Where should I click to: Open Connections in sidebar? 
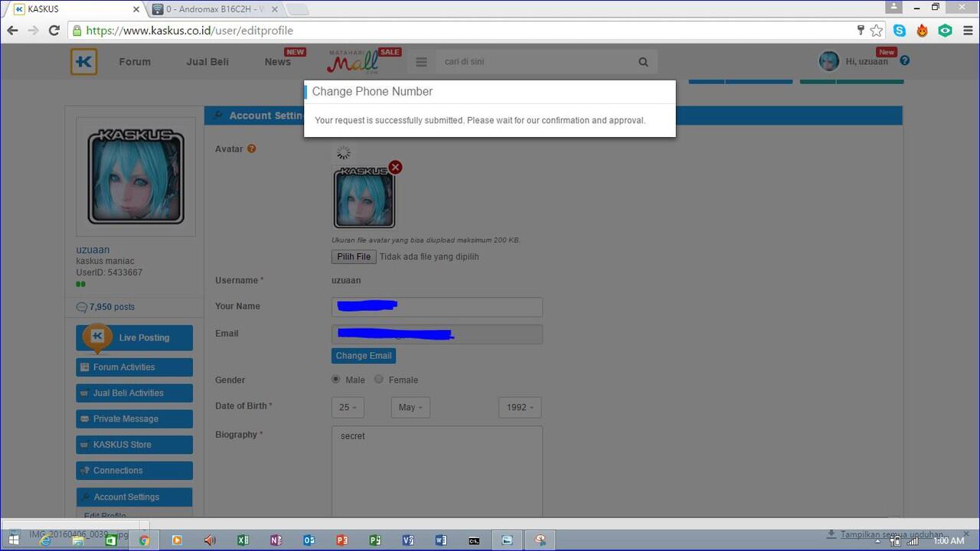[134, 471]
